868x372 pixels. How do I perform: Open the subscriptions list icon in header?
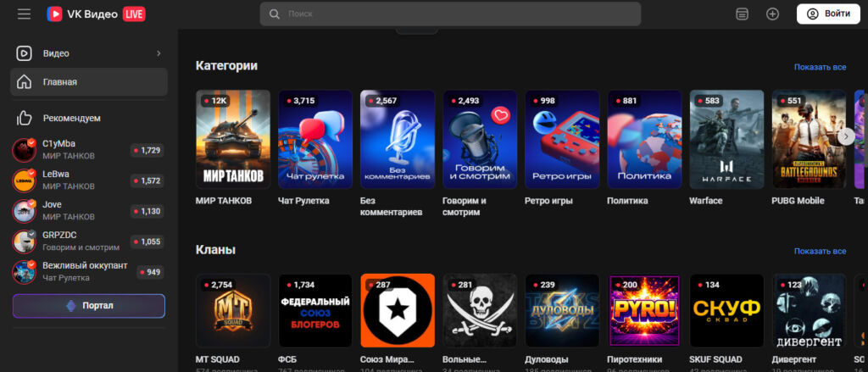(x=743, y=14)
